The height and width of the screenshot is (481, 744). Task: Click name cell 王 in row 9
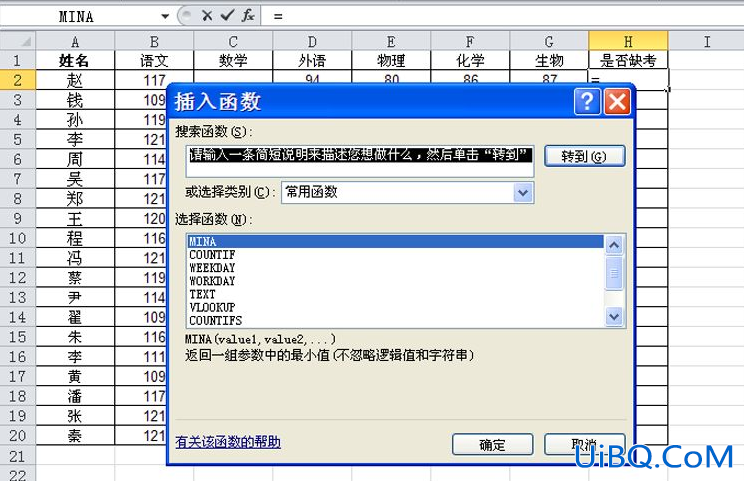tap(75, 218)
